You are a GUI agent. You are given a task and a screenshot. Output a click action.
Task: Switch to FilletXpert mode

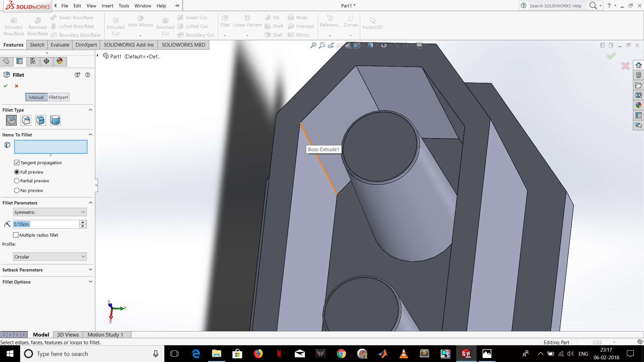tap(58, 97)
